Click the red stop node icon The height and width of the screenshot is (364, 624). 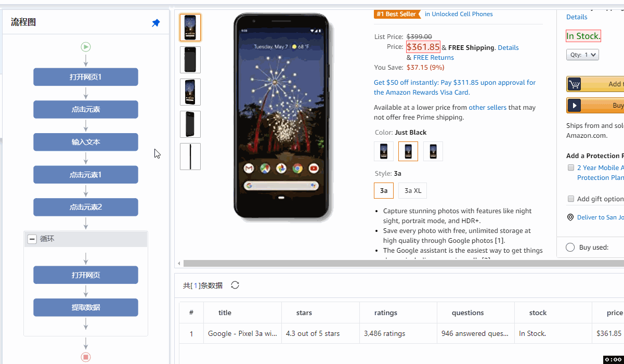pos(86,357)
